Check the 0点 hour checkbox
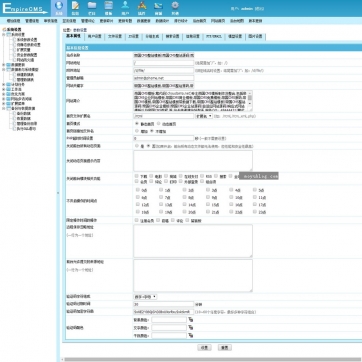Screen dimensions: 362x362 [137, 190]
